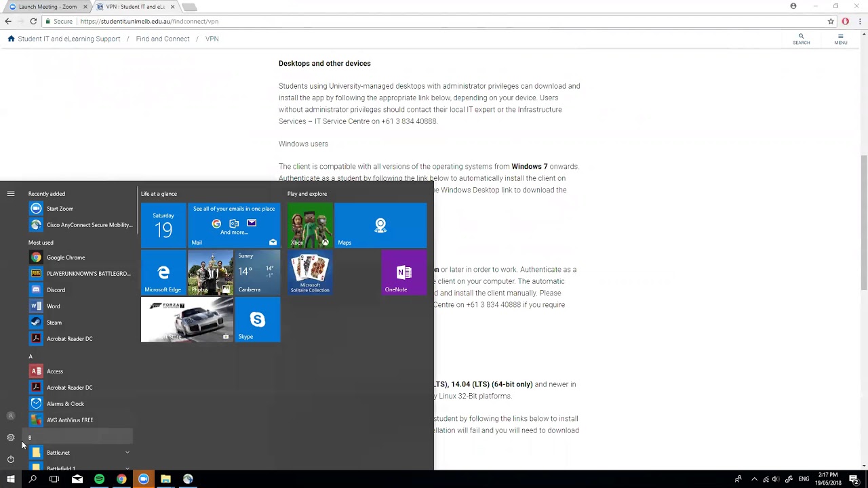Expand the Start menu hamburger navigation
The image size is (868, 488).
coord(11,194)
